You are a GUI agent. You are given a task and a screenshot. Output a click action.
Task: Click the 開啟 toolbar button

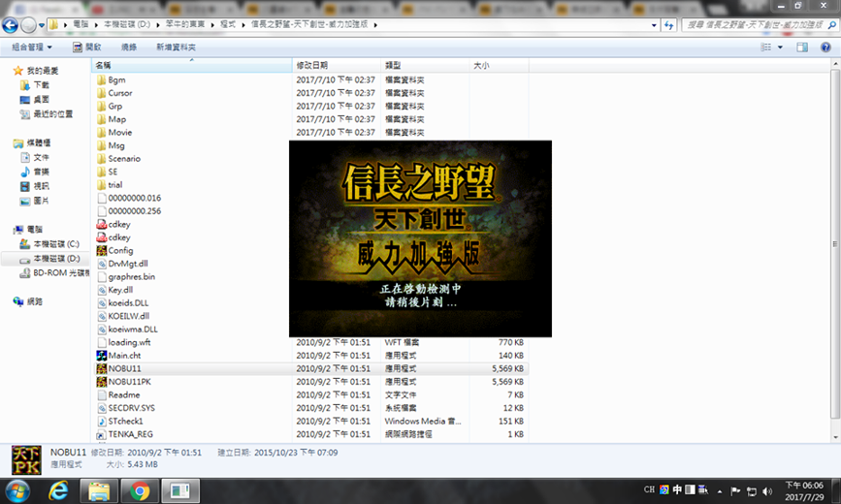[87, 47]
